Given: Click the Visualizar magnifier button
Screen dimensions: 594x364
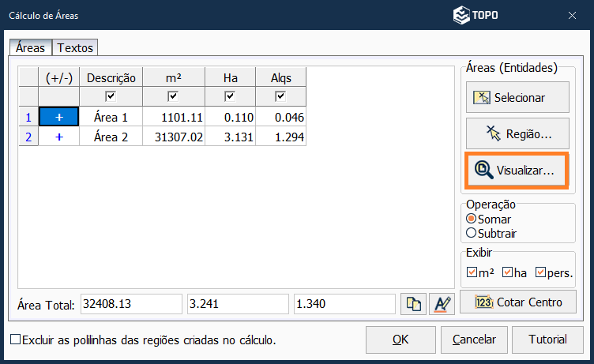Looking at the screenshot, I should (x=517, y=170).
